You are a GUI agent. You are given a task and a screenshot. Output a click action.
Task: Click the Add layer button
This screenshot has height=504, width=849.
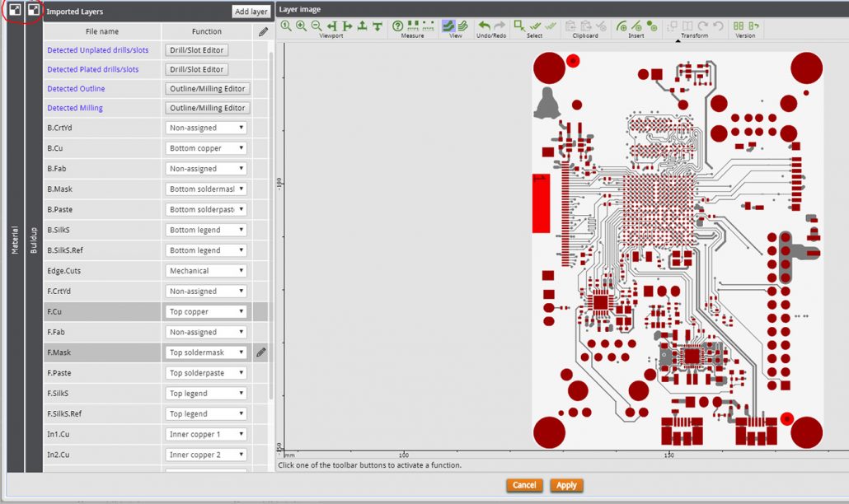[251, 12]
